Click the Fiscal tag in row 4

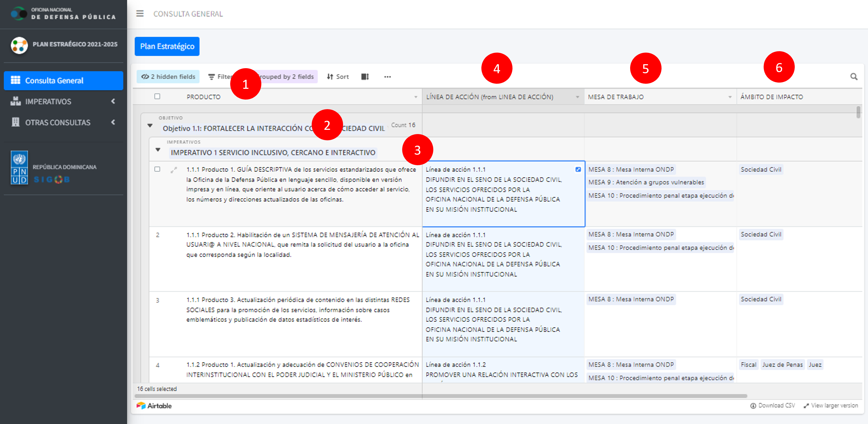tap(748, 364)
